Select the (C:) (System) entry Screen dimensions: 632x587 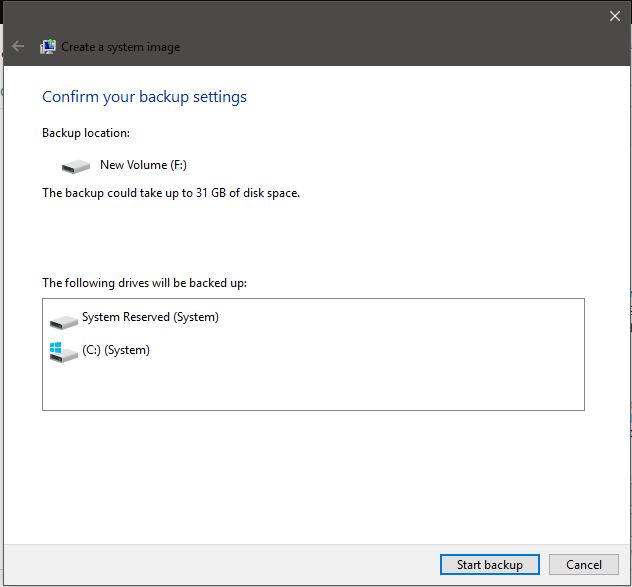click(116, 350)
